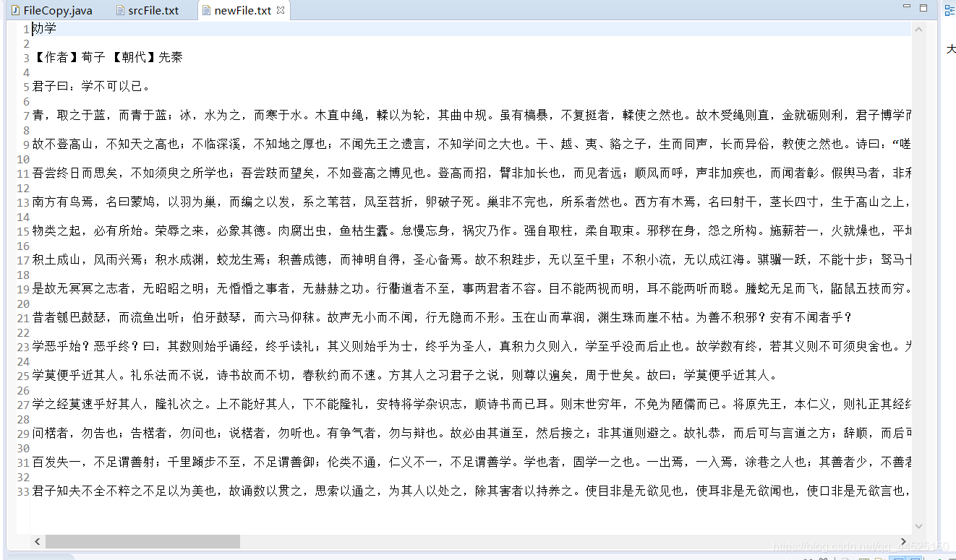Switch to the FileCopy.java tab

pyautogui.click(x=51, y=10)
